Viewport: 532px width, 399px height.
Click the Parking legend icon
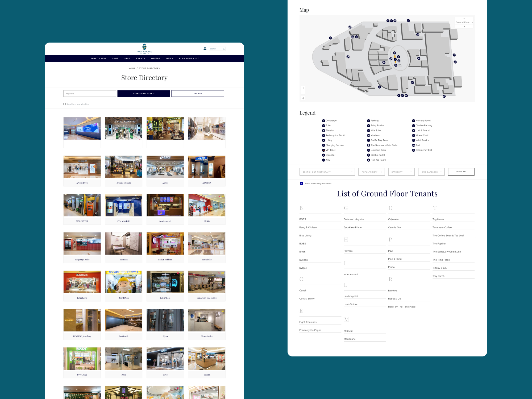tap(368, 121)
